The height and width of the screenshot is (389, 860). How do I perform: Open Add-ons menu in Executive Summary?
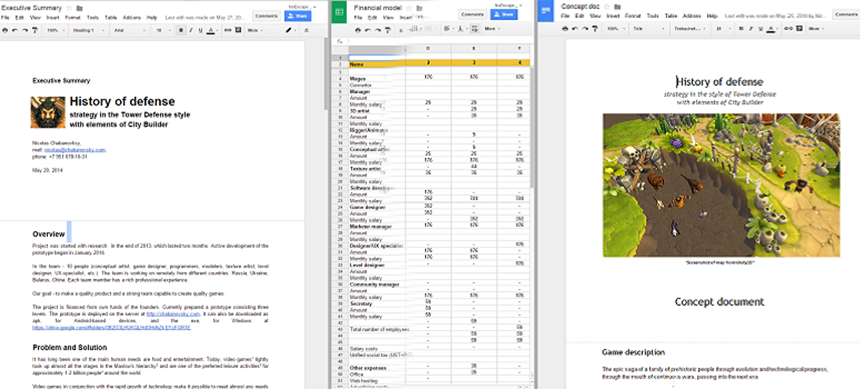point(132,18)
